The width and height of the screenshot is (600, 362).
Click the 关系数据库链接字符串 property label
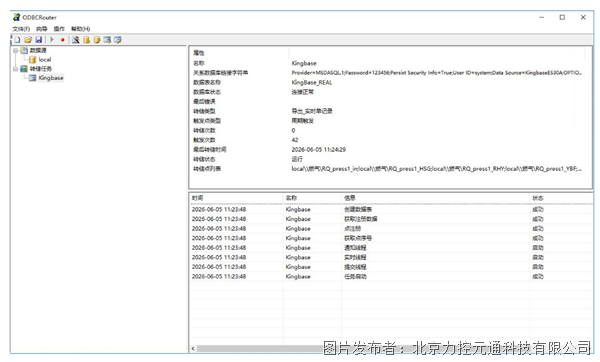221,73
